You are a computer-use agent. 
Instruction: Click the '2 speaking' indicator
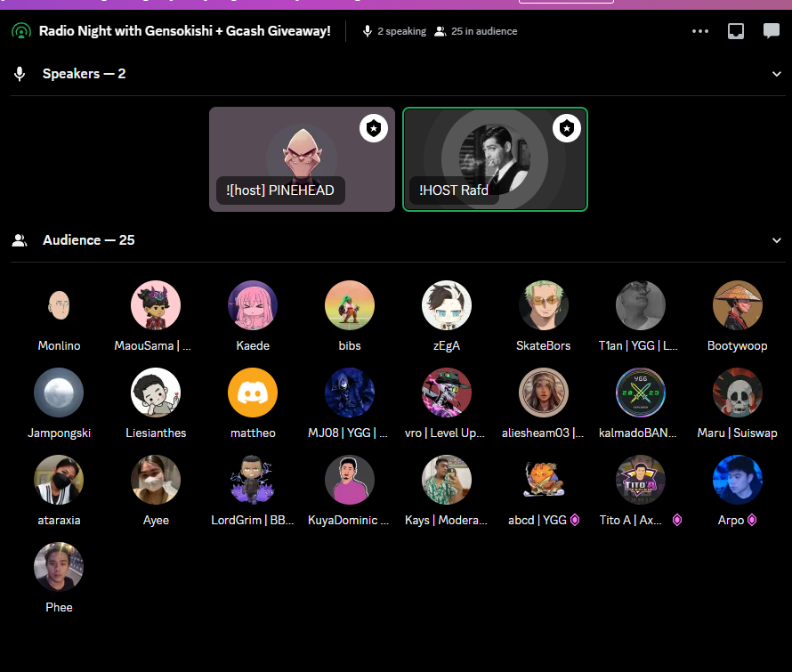pyautogui.click(x=394, y=31)
